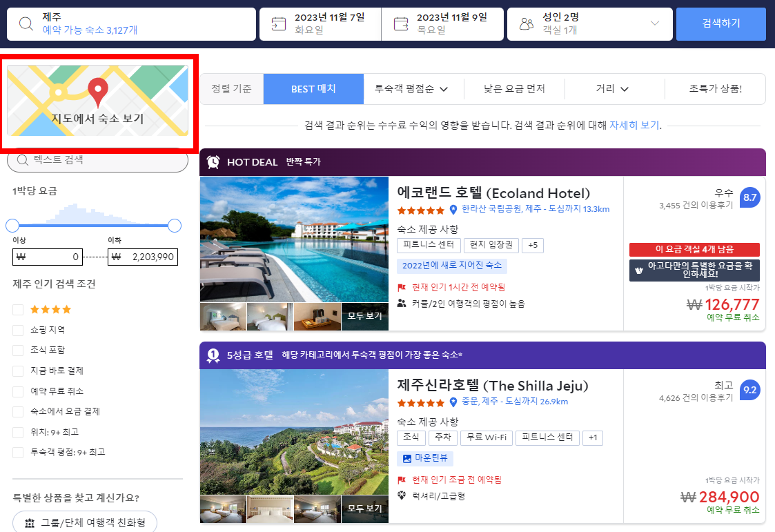Viewport: 775px width, 532px height.
Task: Click the maximum price 2,203,990 field
Action: [x=143, y=257]
